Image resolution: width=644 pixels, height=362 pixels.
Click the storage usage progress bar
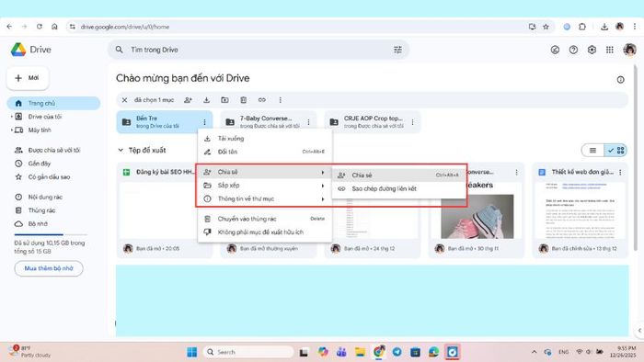[x=51, y=234]
